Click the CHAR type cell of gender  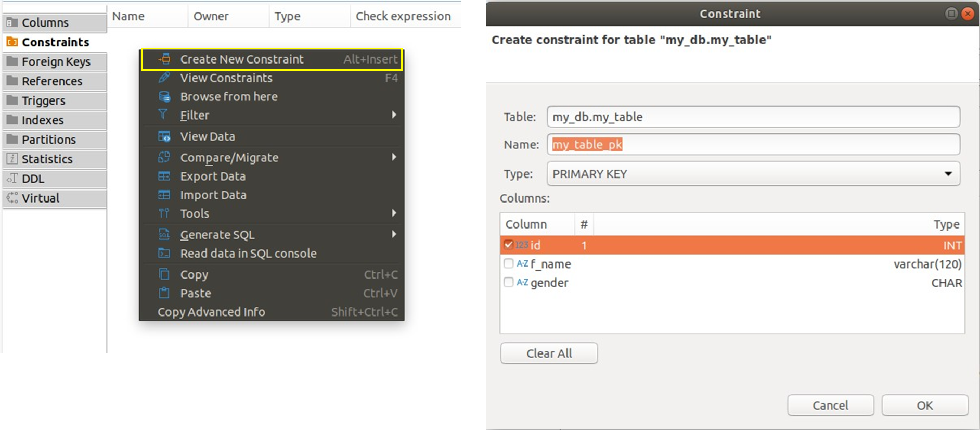click(946, 283)
